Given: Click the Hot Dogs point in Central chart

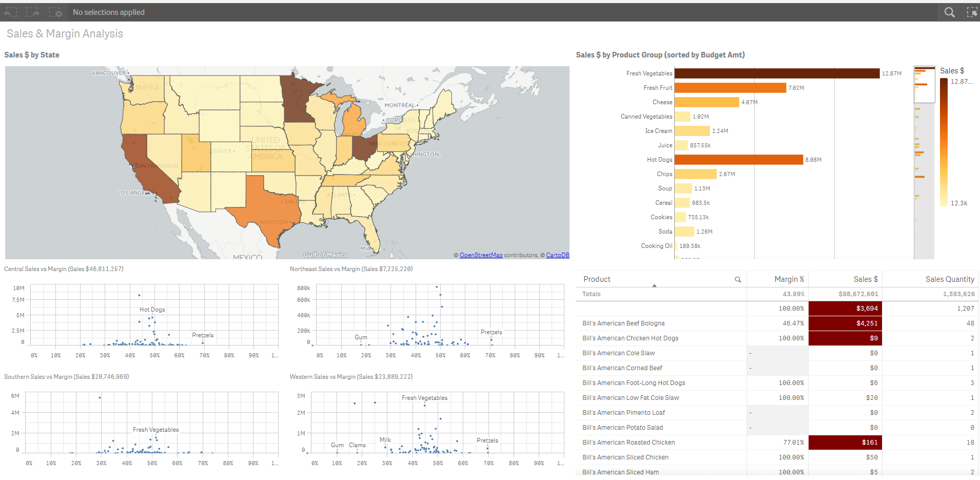Looking at the screenshot, I should pos(152,318).
